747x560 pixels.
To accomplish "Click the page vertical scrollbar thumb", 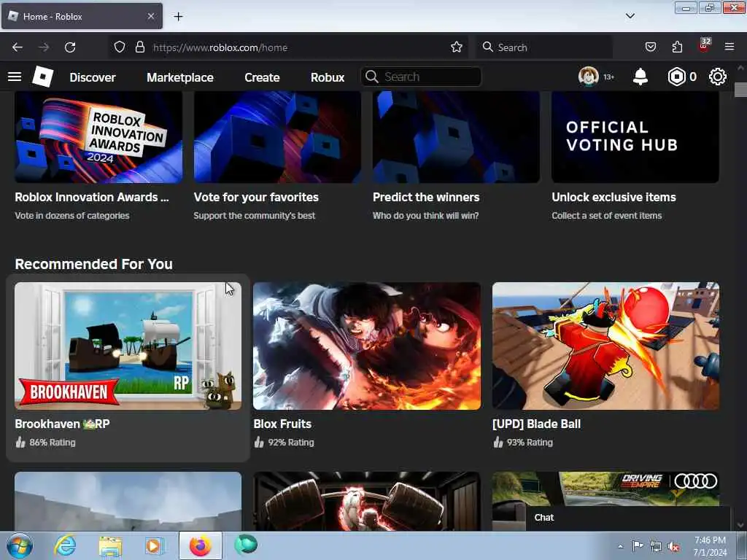I will pos(740,90).
